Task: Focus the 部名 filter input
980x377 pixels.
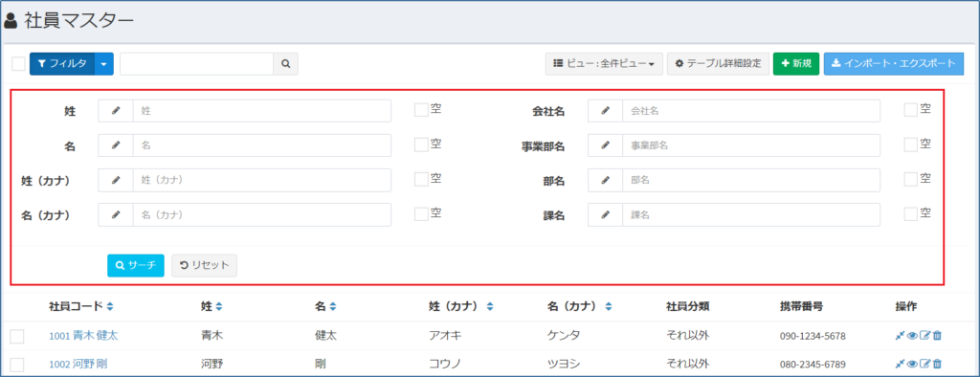Action: (751, 180)
